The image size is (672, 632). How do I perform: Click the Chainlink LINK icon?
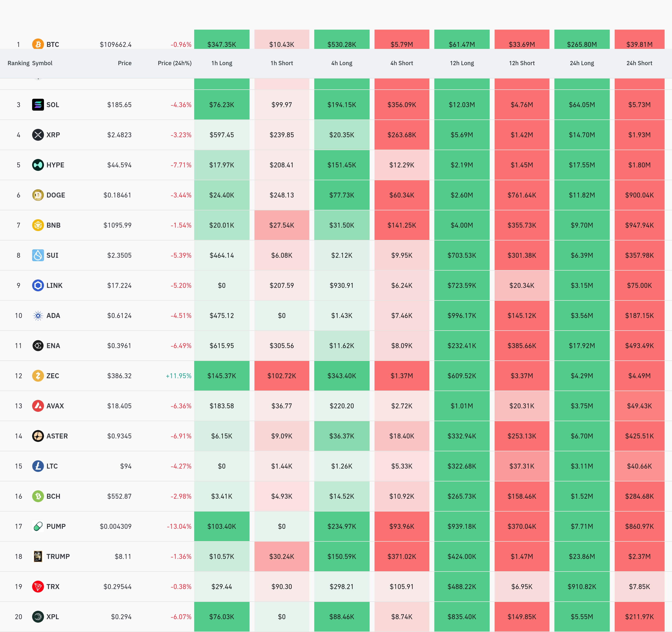coord(38,285)
